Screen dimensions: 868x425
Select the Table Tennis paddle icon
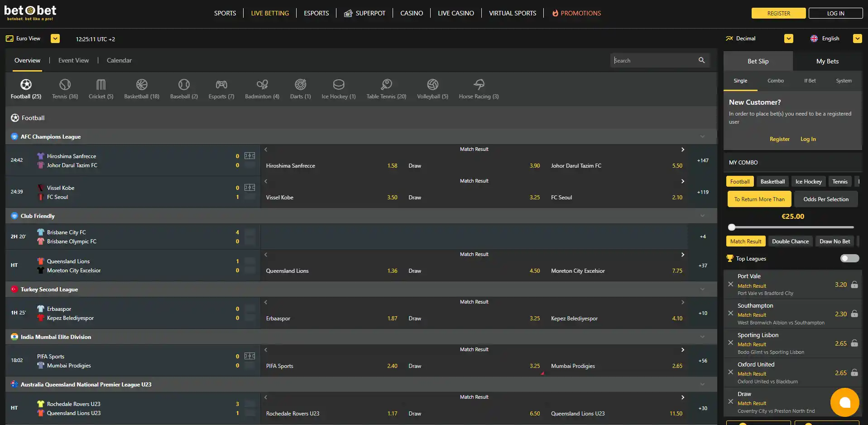386,84
